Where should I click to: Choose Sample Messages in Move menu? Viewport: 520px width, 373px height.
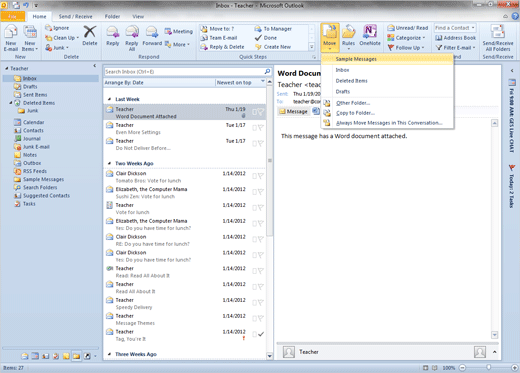pyautogui.click(x=387, y=59)
